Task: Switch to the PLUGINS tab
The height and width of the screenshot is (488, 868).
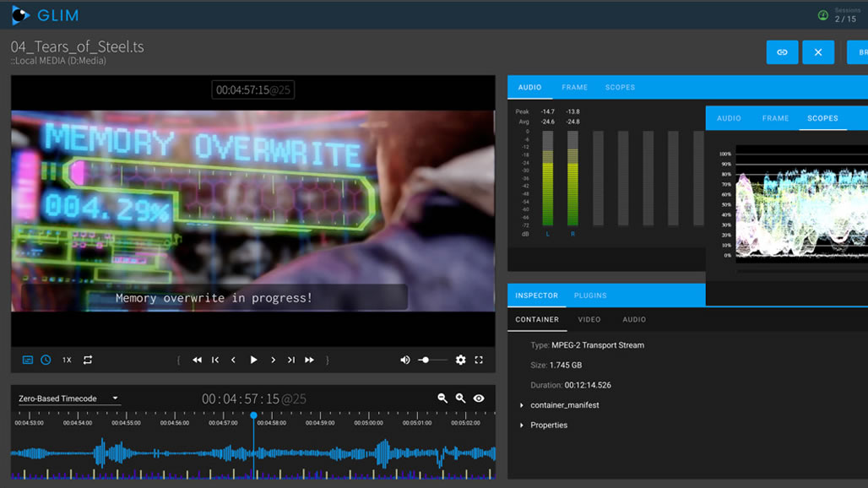Action: click(590, 296)
